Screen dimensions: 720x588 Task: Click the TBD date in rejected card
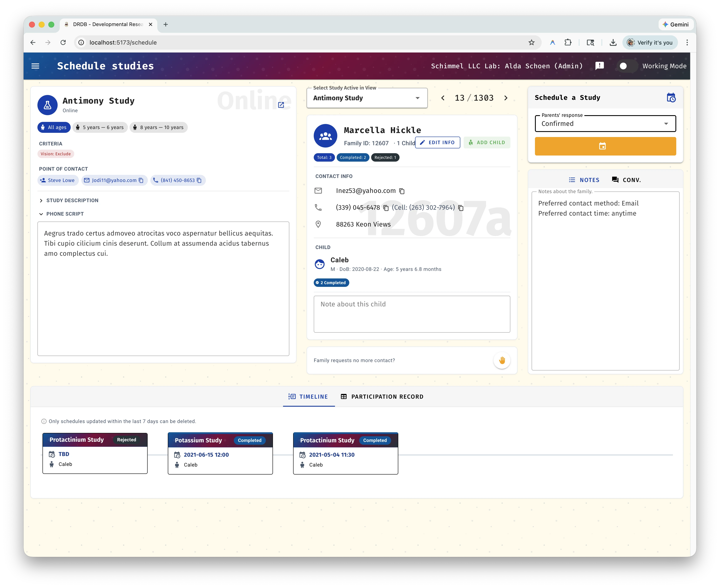(64, 454)
